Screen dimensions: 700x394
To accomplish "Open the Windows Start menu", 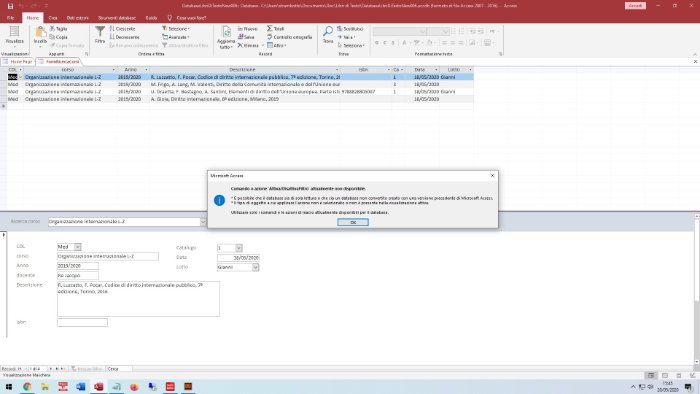I will coord(8,386).
